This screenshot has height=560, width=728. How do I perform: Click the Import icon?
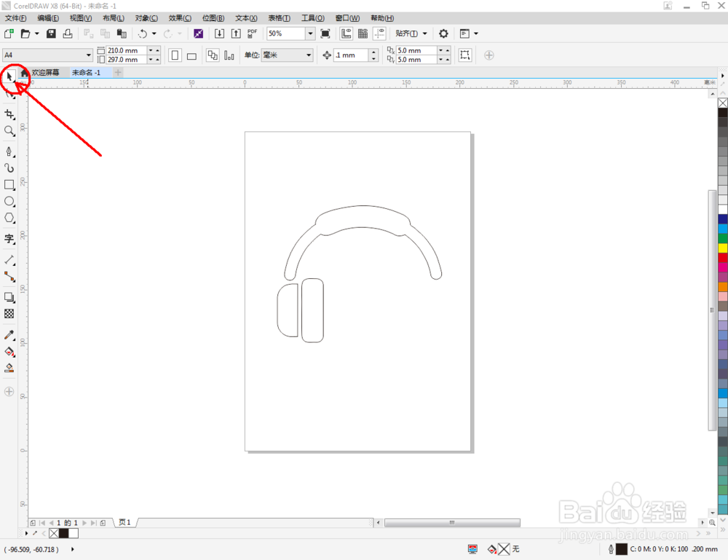point(219,33)
